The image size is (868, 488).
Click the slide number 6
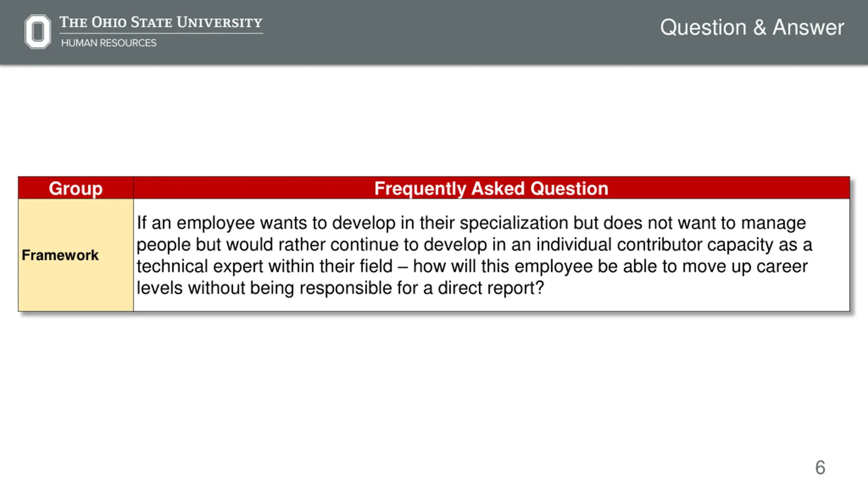(820, 468)
